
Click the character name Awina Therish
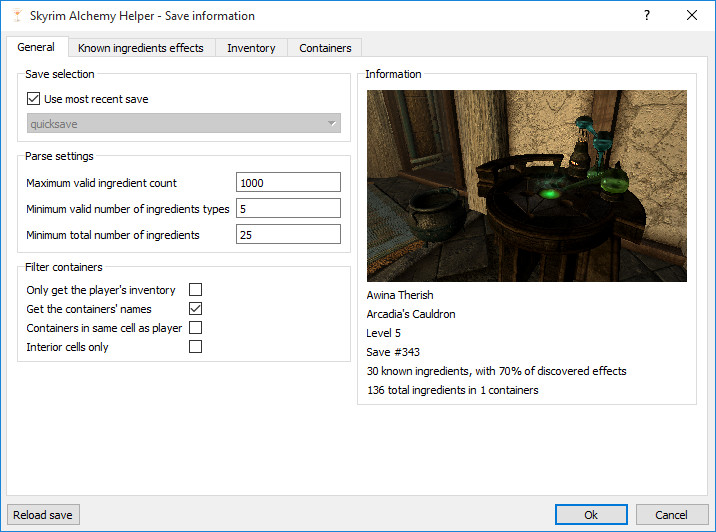(x=400, y=295)
